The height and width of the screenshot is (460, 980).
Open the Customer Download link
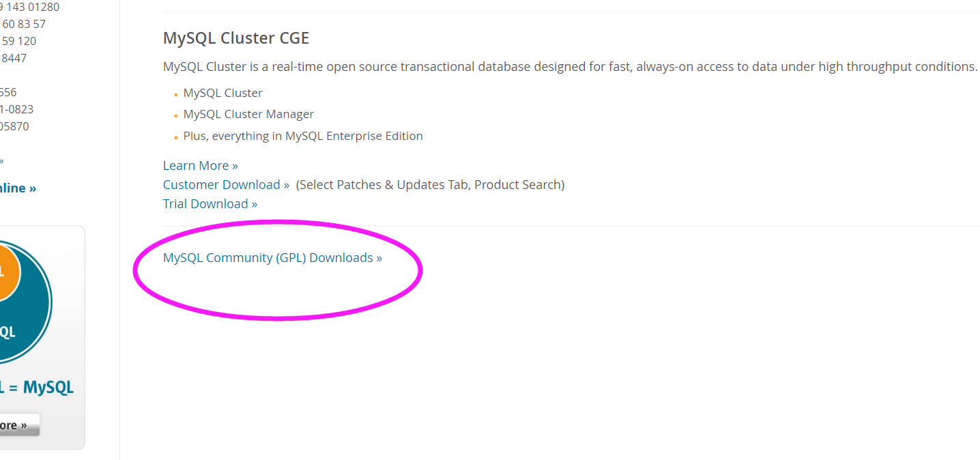pos(226,185)
